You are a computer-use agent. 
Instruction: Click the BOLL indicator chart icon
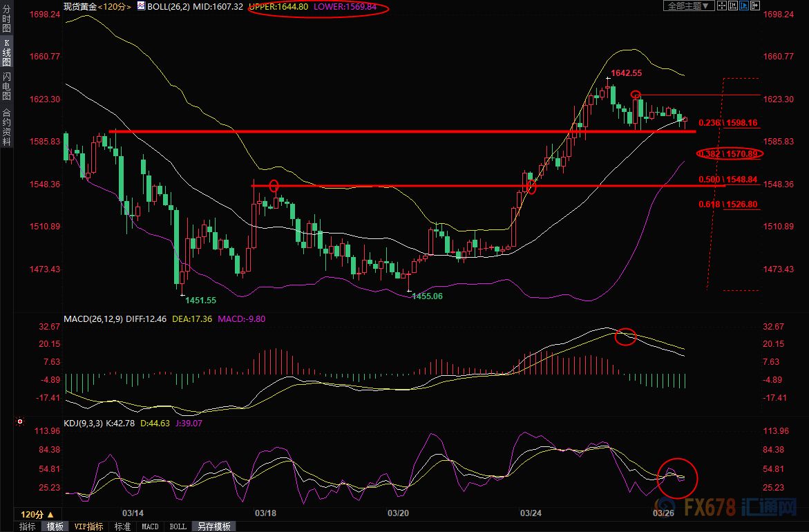[x=140, y=6]
